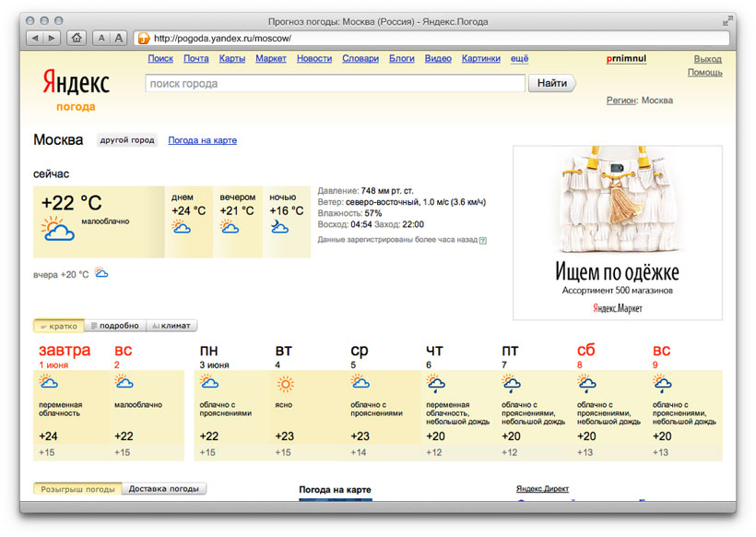
Task: Click the Яндекс logo
Action: 74,81
